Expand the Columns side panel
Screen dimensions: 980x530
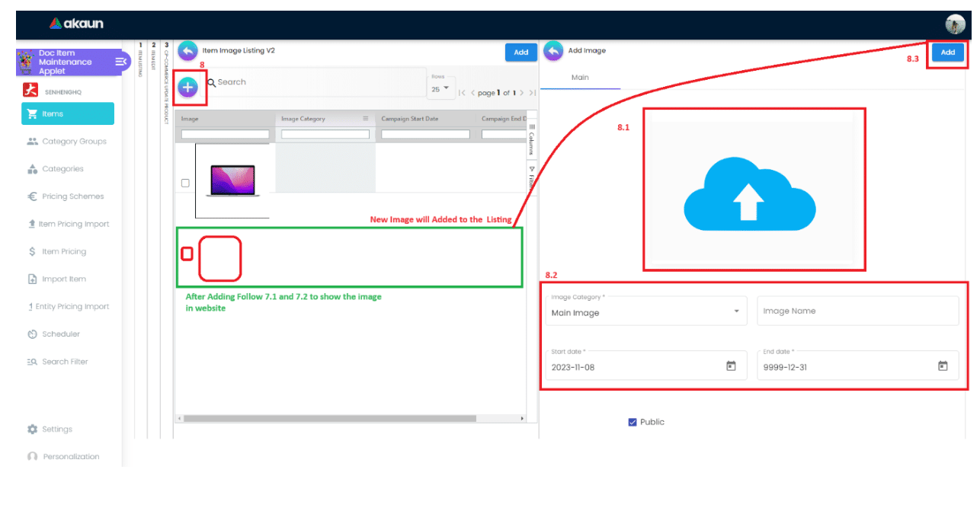(532, 139)
